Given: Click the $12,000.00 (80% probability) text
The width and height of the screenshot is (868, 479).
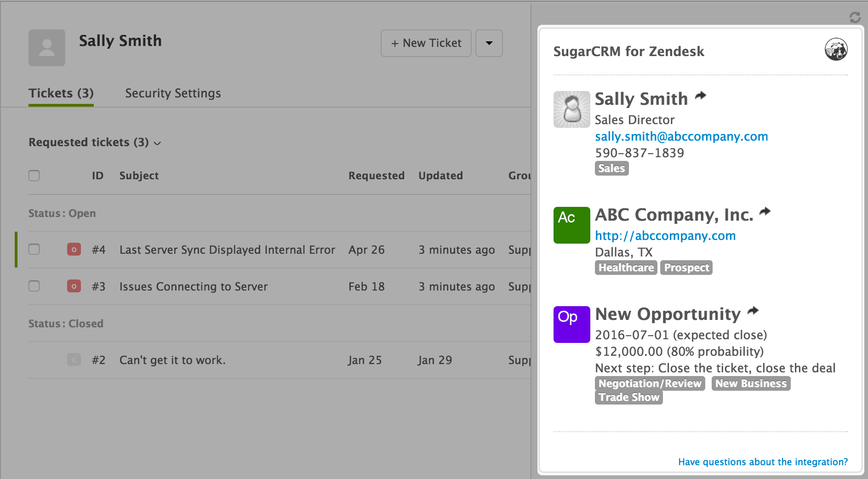Looking at the screenshot, I should (x=679, y=352).
